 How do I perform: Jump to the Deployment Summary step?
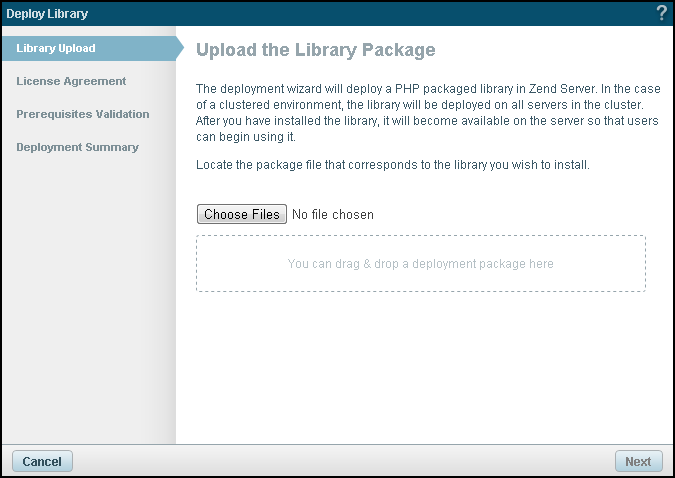point(77,147)
